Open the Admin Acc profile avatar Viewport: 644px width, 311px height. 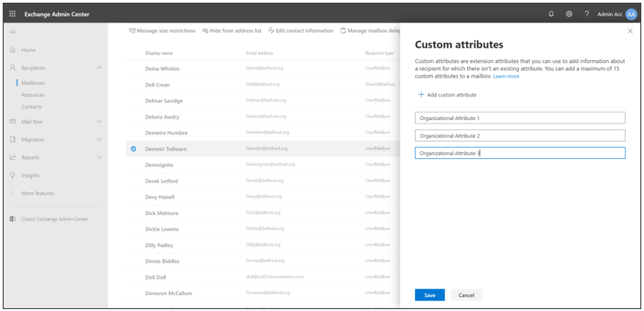tap(631, 14)
